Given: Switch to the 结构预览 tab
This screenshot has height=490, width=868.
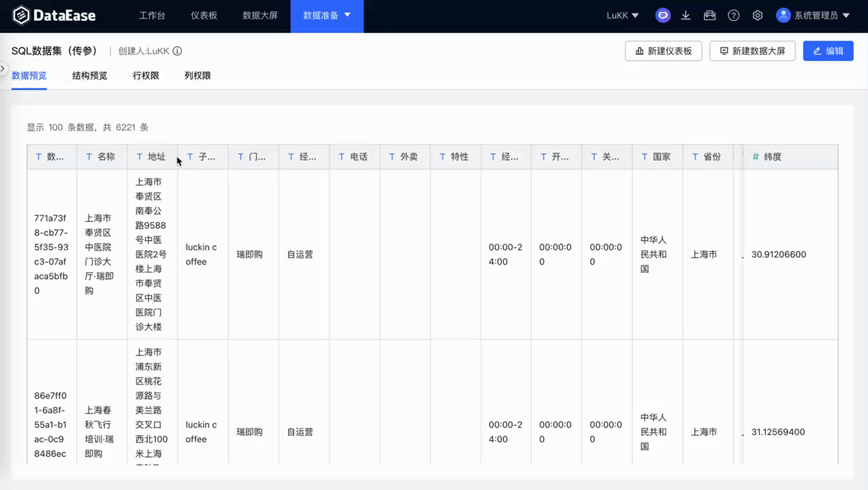Looking at the screenshot, I should [x=89, y=75].
